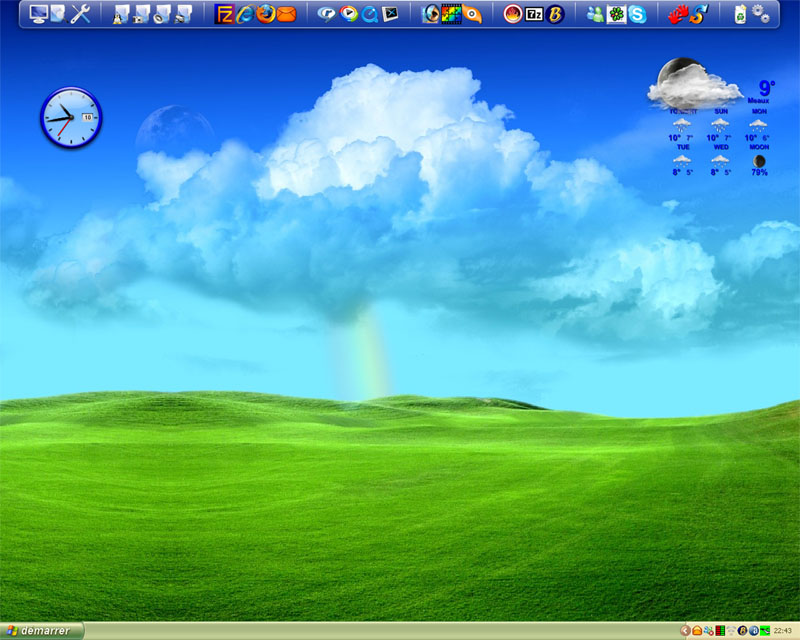Launch Firefox from the dock
Viewport: 800px width, 640px height.
coord(265,14)
